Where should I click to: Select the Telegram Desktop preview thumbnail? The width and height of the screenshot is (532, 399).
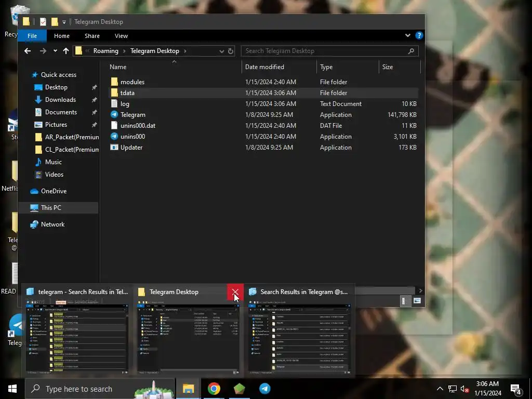pyautogui.click(x=188, y=338)
